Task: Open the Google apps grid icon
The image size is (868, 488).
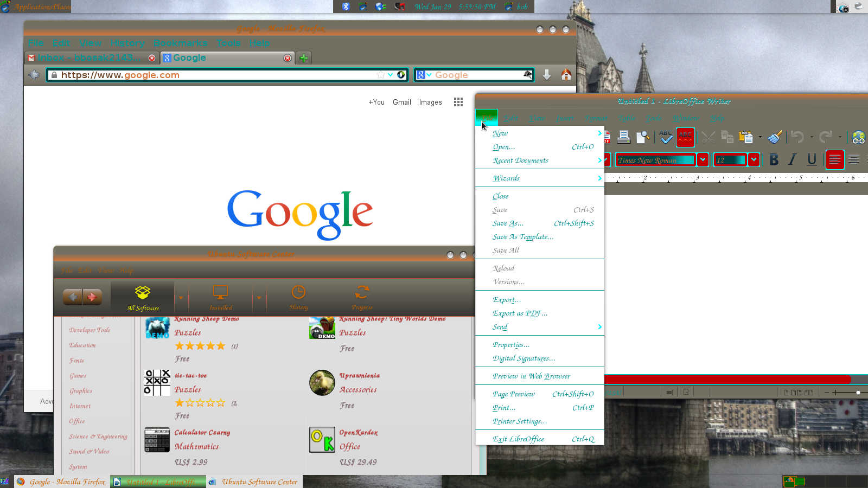Action: pyautogui.click(x=458, y=102)
